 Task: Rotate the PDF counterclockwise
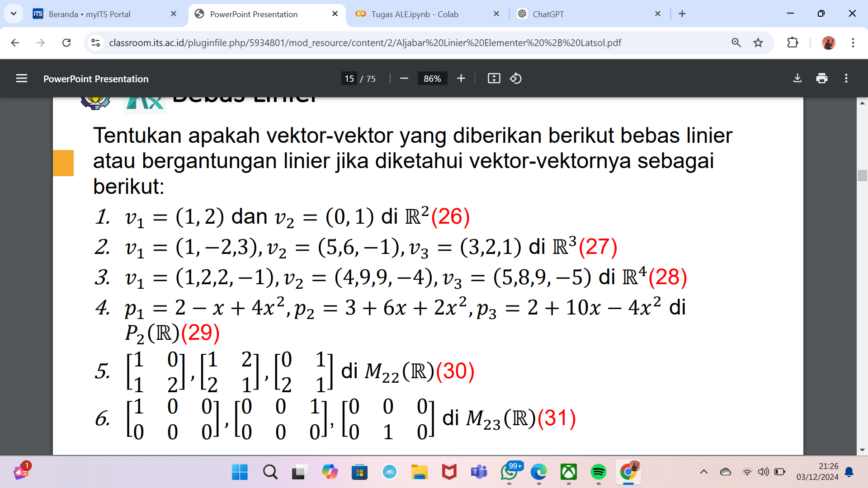[516, 79]
